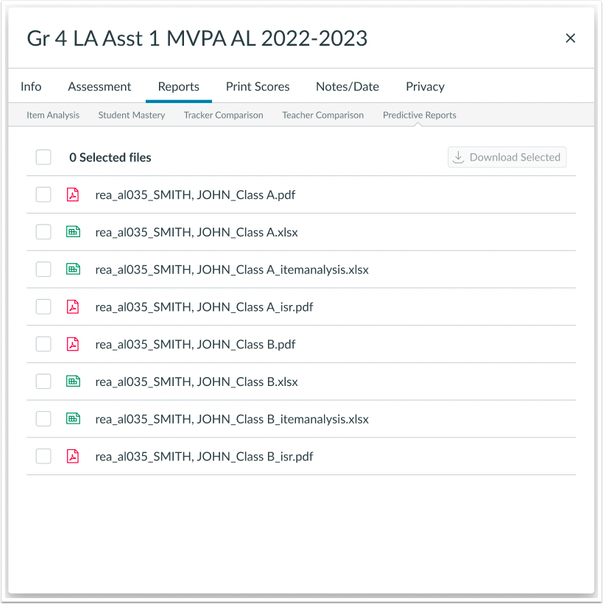603x604 pixels.
Task: Click spreadsheet icon for Class A.xlsx
Action: (72, 232)
